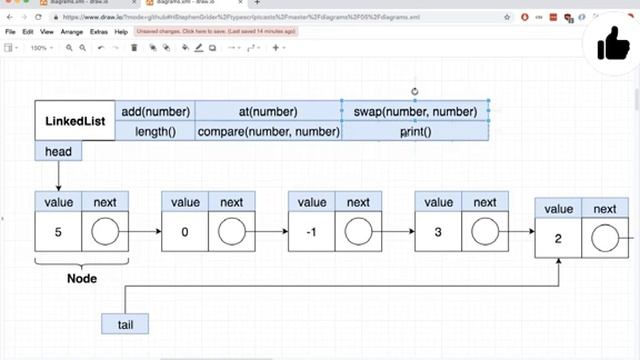Undo the last change
This screenshot has width=640, height=360.
pos(101,48)
